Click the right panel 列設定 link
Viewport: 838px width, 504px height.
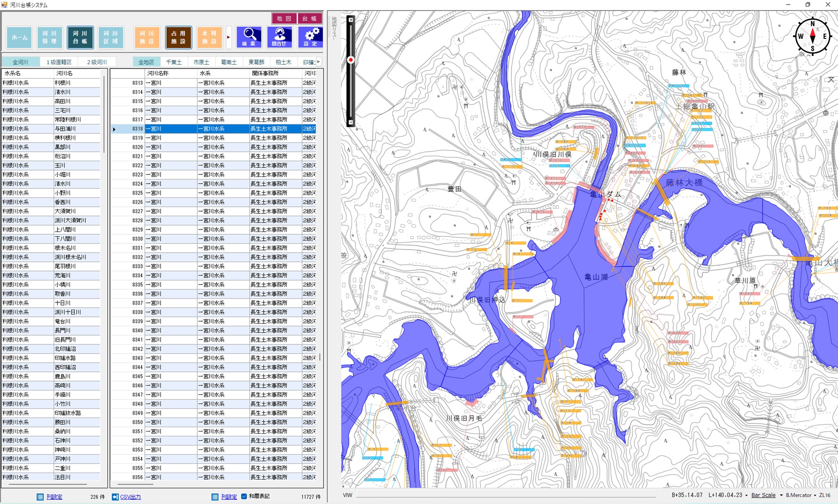pos(229,497)
